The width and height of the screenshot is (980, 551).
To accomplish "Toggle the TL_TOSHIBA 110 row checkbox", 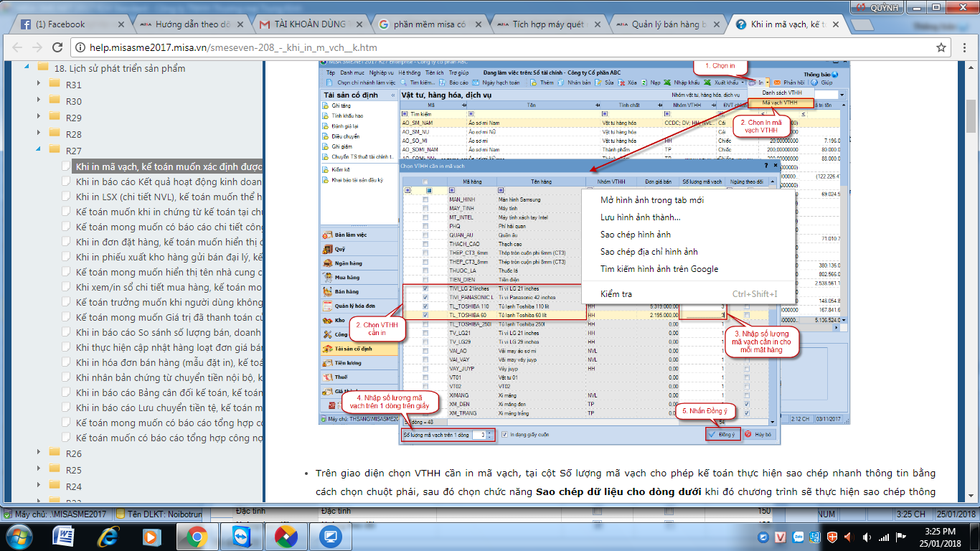I will (x=425, y=306).
